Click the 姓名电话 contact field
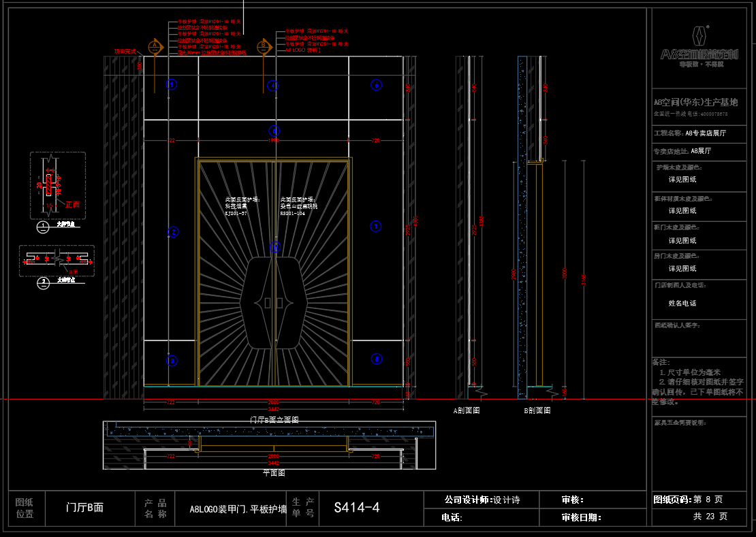Image resolution: width=756 pixels, height=537 pixels. (682, 303)
